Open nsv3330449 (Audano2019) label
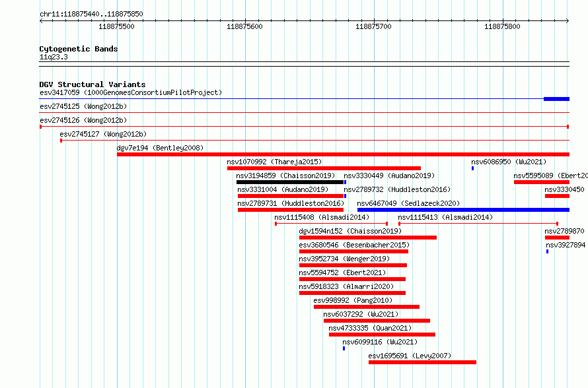This screenshot has height=388, width=588. pos(389,176)
